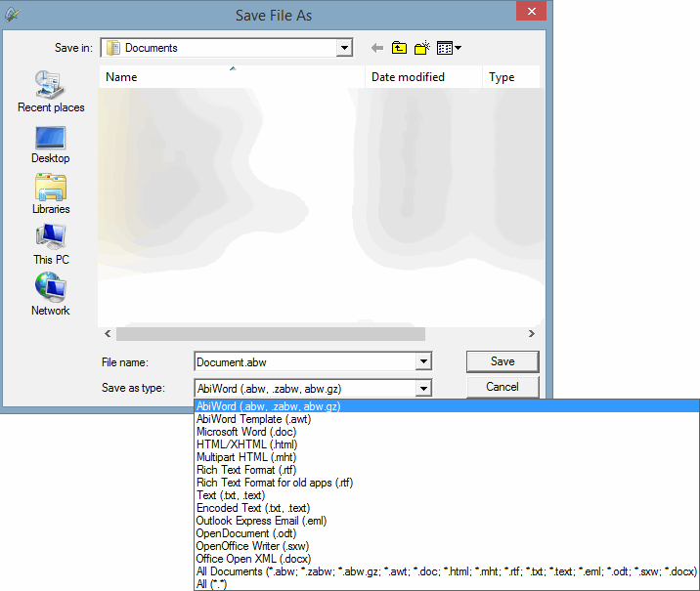Image resolution: width=700 pixels, height=591 pixels.
Task: Open View menu dropdown arrow
Action: pos(459,48)
